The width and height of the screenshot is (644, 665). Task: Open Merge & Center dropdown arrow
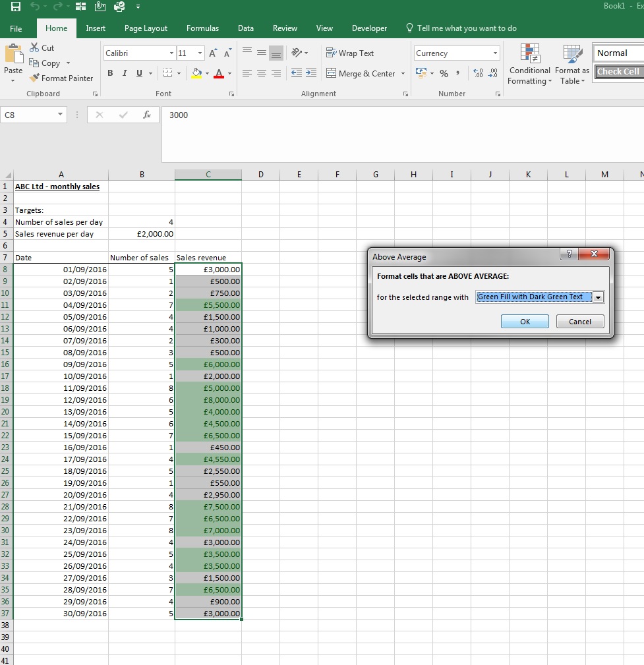pos(403,73)
